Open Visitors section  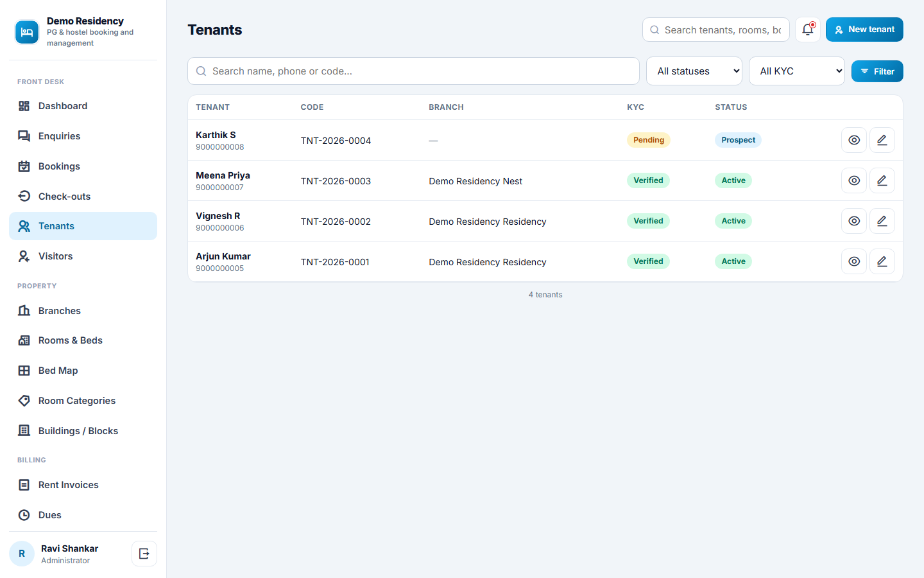83,256
